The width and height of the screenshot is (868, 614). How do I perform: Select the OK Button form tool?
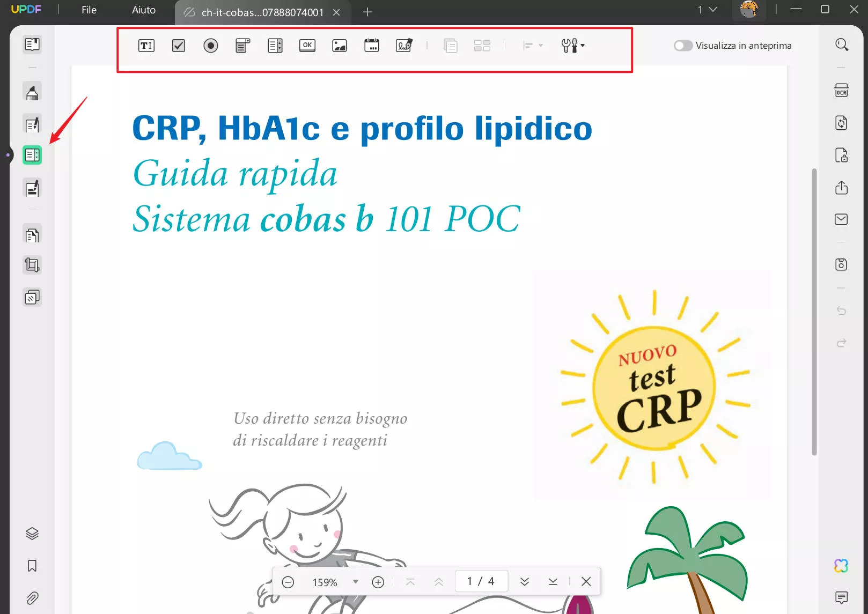[x=307, y=46]
